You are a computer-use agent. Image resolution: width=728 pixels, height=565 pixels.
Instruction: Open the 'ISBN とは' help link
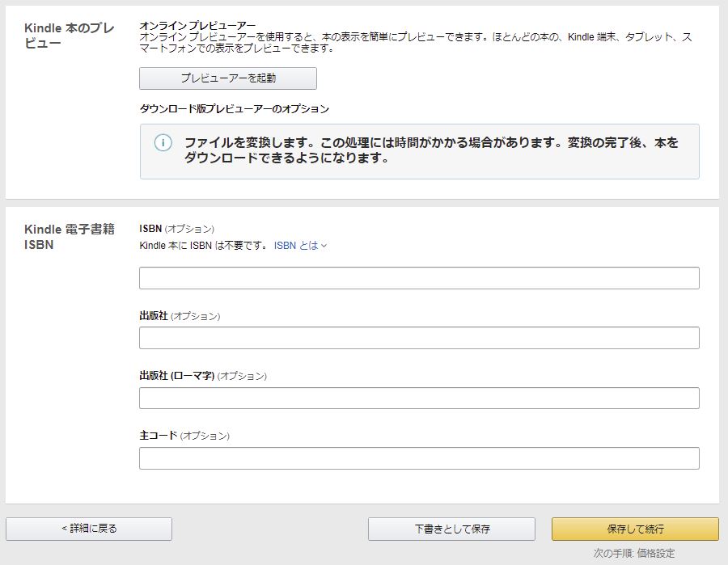[296, 246]
